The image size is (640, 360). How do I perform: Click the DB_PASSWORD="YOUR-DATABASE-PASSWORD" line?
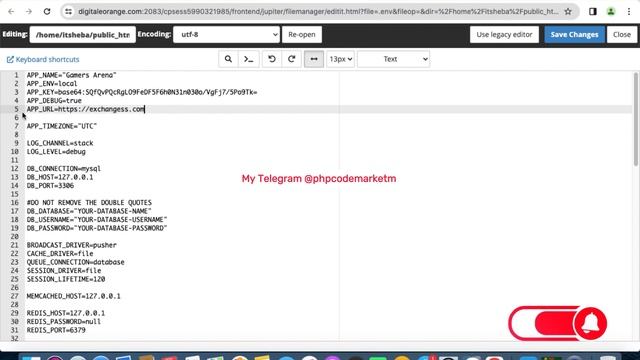click(97, 228)
